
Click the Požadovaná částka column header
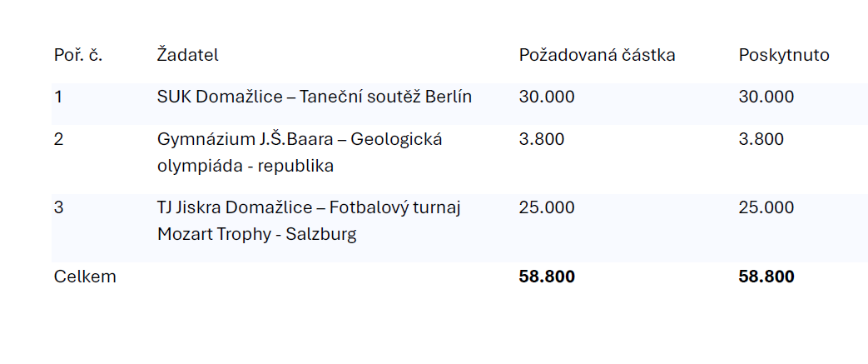597,55
